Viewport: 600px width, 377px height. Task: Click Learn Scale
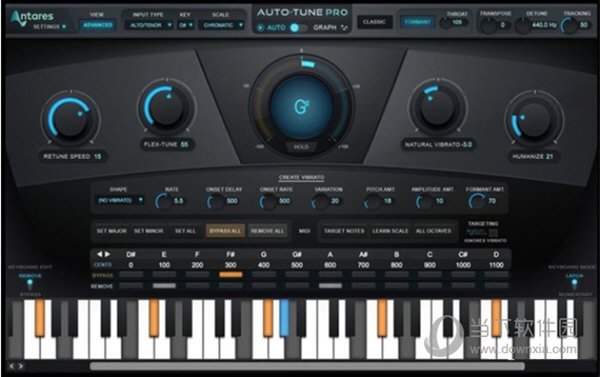pos(390,231)
